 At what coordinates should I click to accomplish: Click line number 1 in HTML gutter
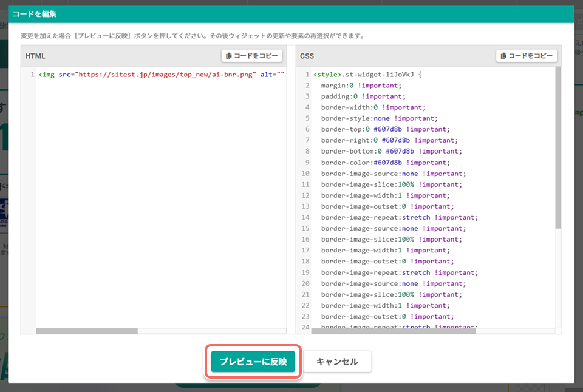32,75
